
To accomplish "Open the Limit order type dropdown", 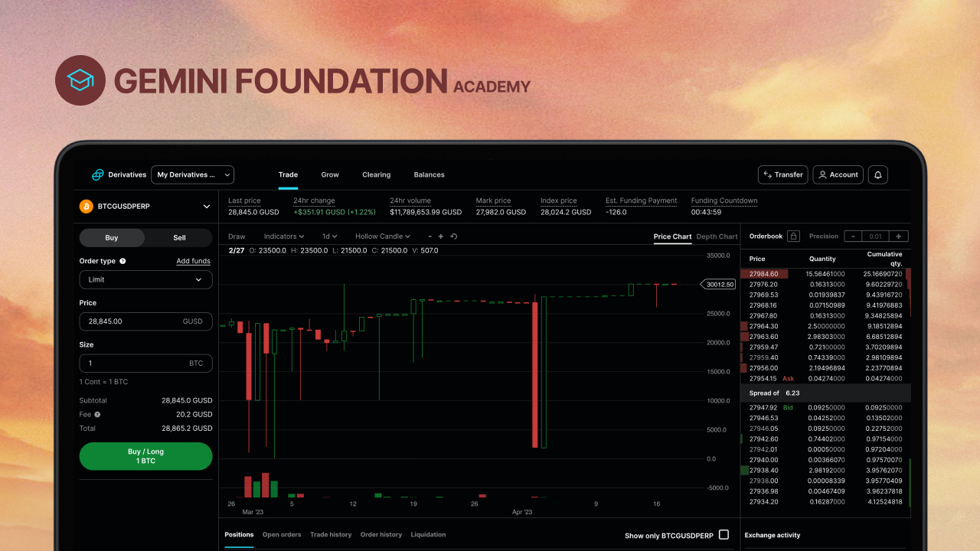I will coord(145,279).
